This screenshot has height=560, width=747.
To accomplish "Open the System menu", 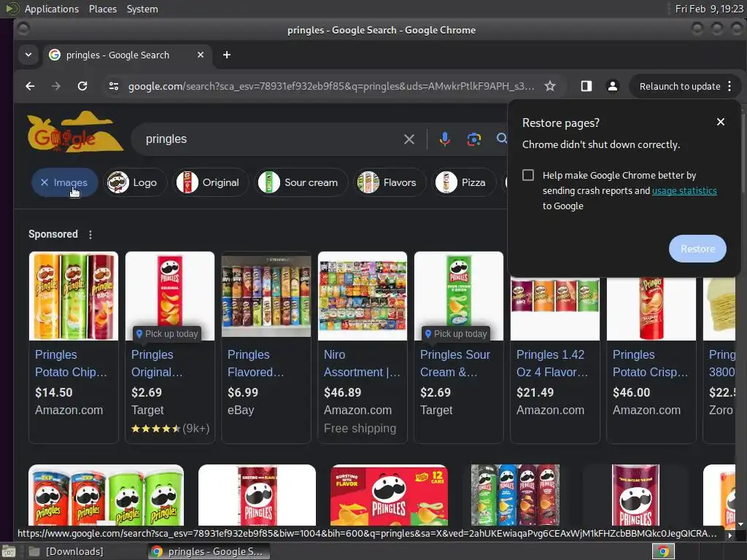I will (142, 9).
